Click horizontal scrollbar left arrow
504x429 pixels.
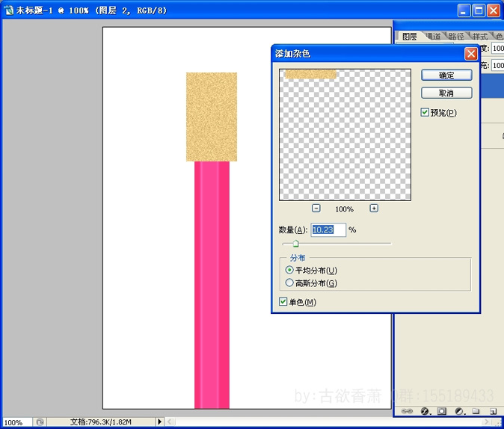point(170,422)
